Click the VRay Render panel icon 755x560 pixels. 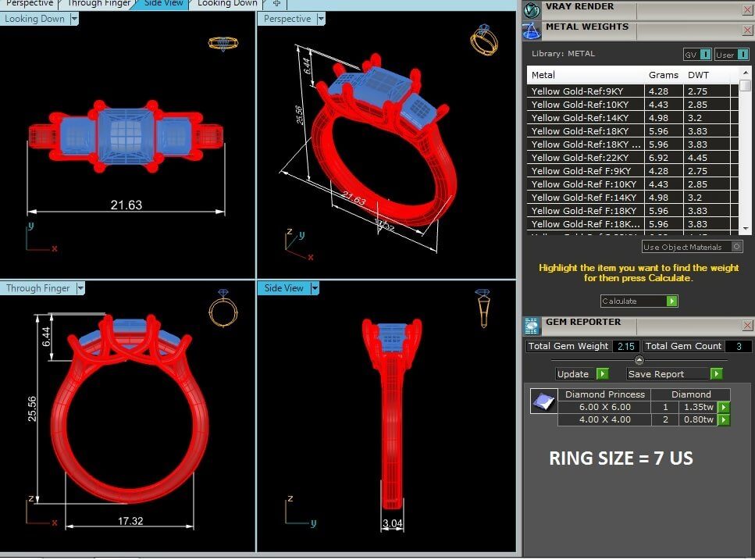pos(532,9)
